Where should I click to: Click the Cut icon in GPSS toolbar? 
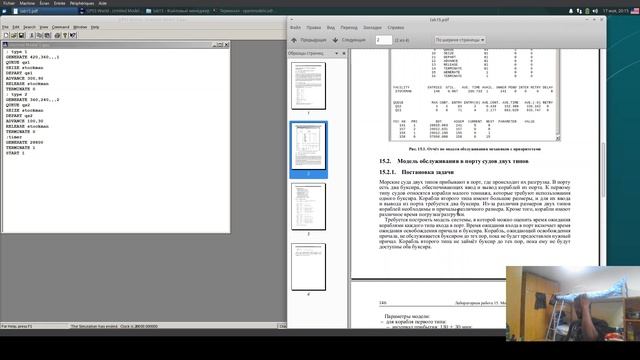(31, 36)
